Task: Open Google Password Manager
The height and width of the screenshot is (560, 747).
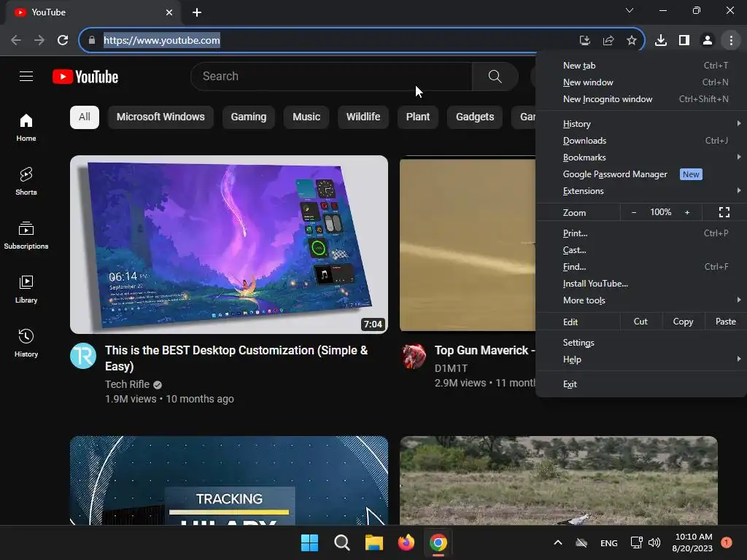Action: tap(641, 174)
